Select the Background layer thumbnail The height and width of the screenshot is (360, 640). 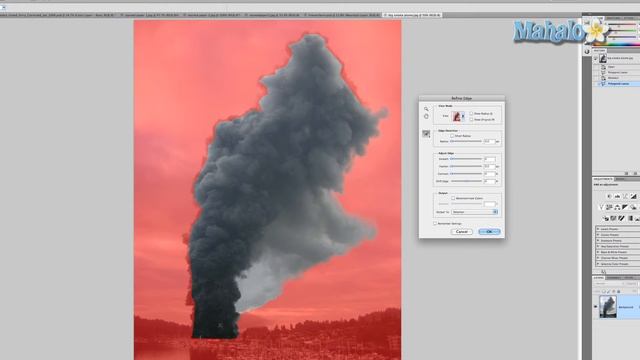pyautogui.click(x=608, y=307)
